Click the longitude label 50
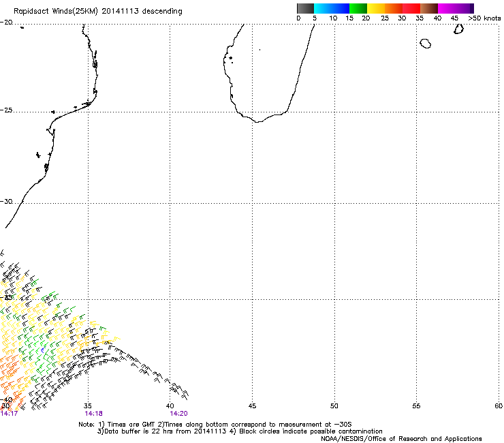The image size is (504, 443). point(334,406)
